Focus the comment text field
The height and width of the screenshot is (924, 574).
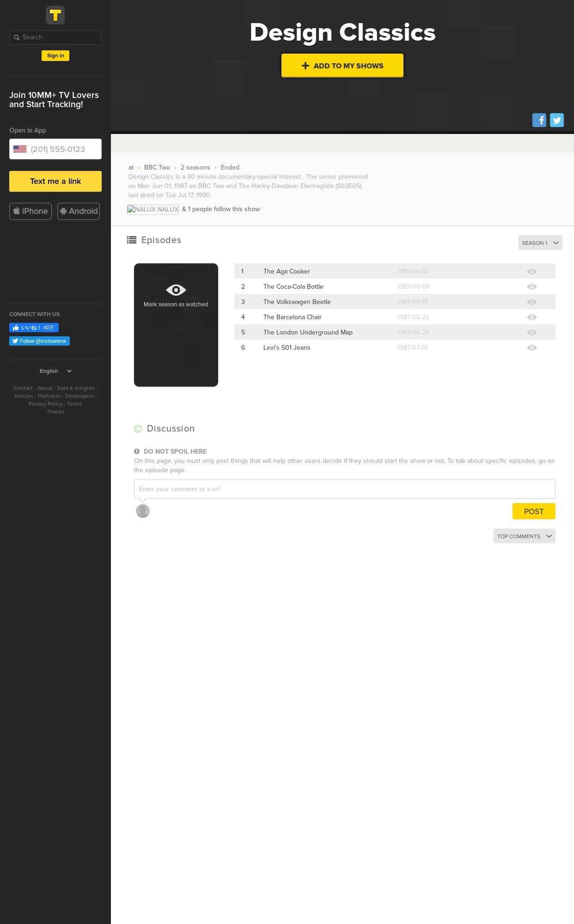point(345,489)
